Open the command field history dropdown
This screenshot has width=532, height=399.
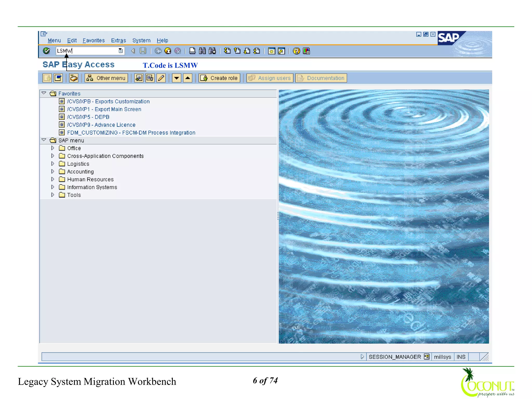(121, 51)
